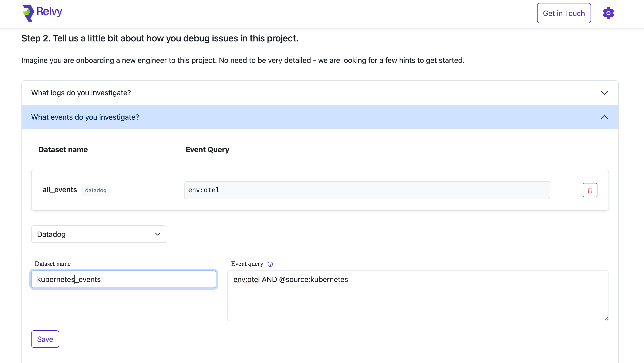The image size is (644, 363).
Task: Click the all_events dataset name
Action: (x=59, y=190)
